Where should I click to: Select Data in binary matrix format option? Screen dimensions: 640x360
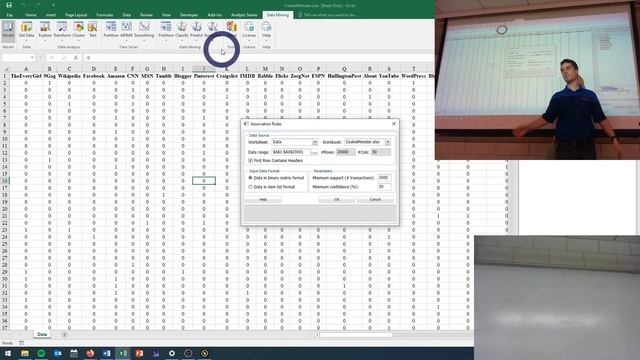pyautogui.click(x=251, y=178)
